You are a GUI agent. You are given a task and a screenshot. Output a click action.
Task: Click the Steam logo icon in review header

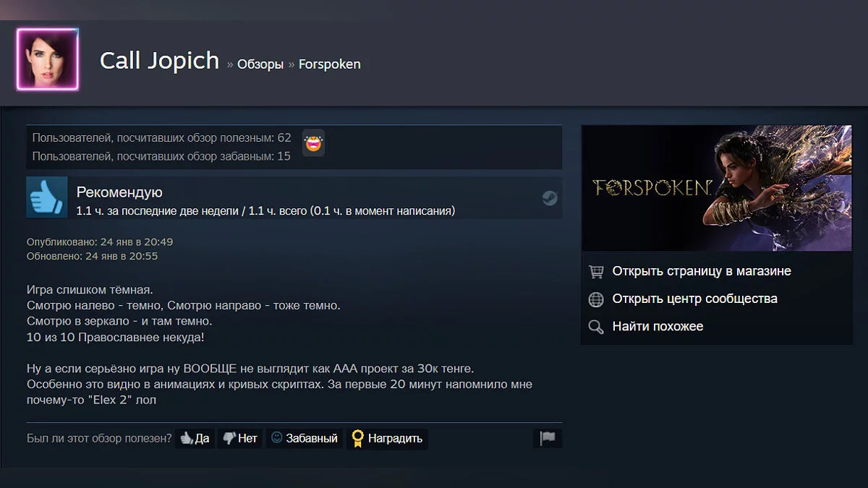coord(550,198)
